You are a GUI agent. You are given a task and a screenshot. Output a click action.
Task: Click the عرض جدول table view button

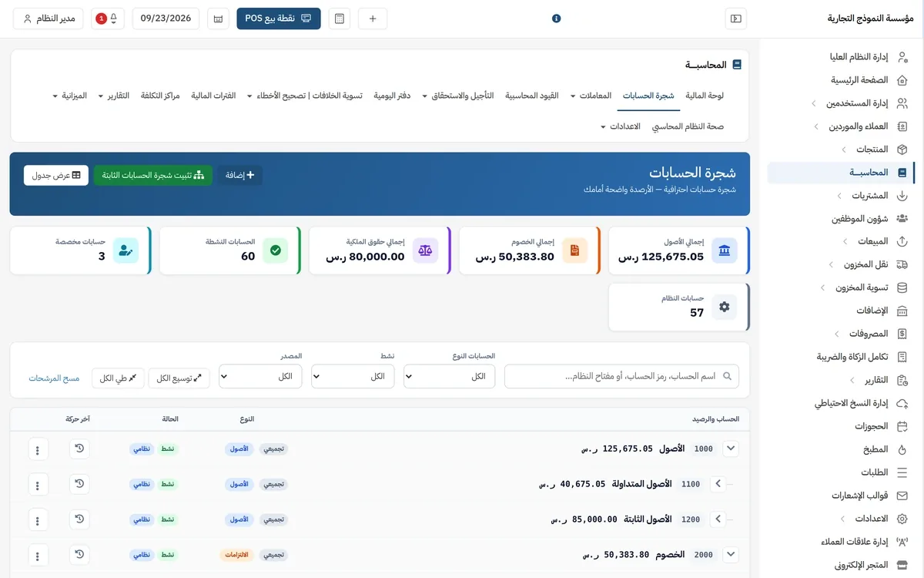point(56,175)
